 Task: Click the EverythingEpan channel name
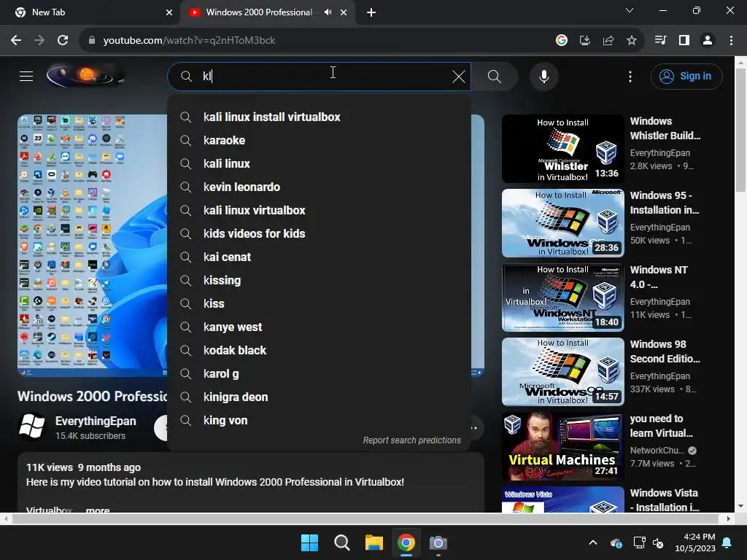(x=96, y=421)
